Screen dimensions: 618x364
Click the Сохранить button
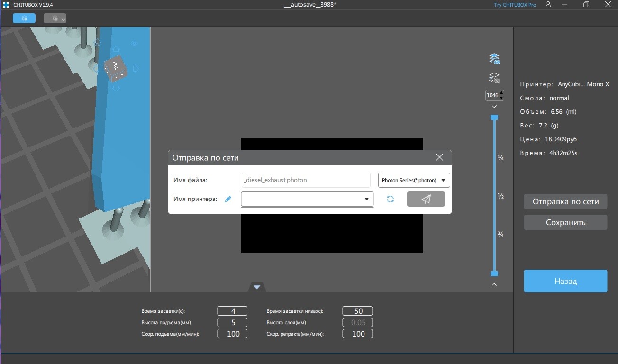tap(565, 222)
